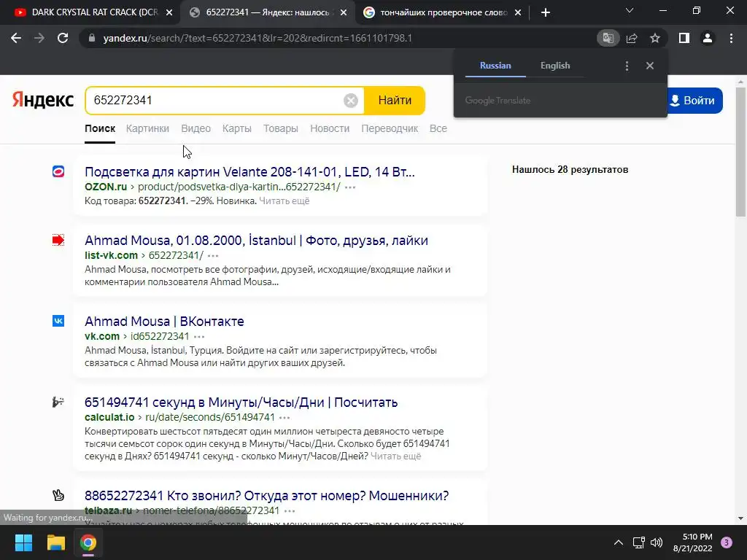Viewport: 747px width, 560px height.
Task: Bookmark this page with the star icon
Action: click(x=655, y=38)
